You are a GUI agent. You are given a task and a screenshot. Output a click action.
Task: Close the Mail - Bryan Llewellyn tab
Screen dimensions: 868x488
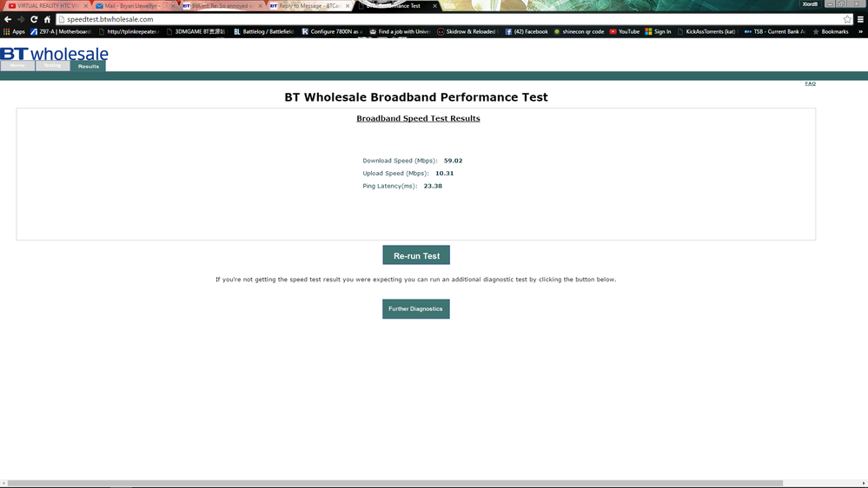tap(173, 5)
